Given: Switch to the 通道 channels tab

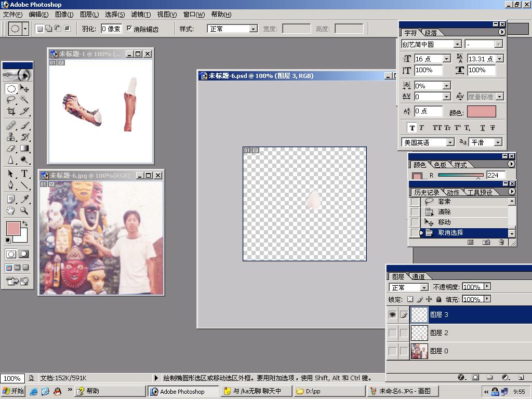Looking at the screenshot, I should pyautogui.click(x=418, y=276).
